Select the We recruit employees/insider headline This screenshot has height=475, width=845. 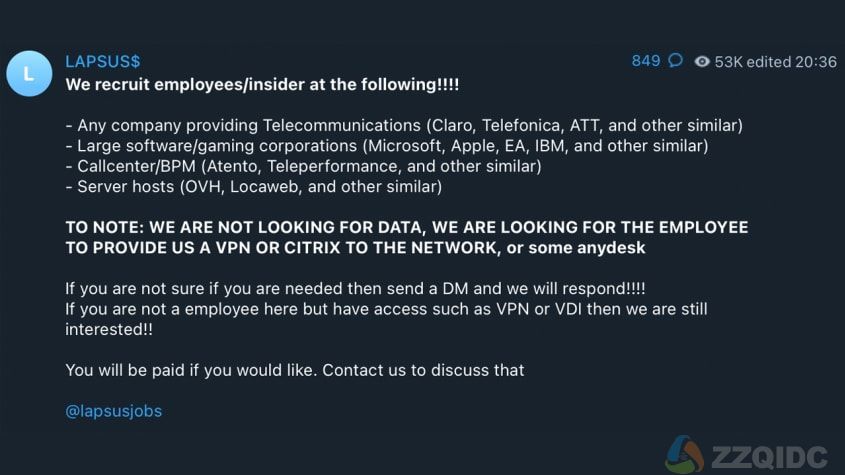(x=262, y=85)
